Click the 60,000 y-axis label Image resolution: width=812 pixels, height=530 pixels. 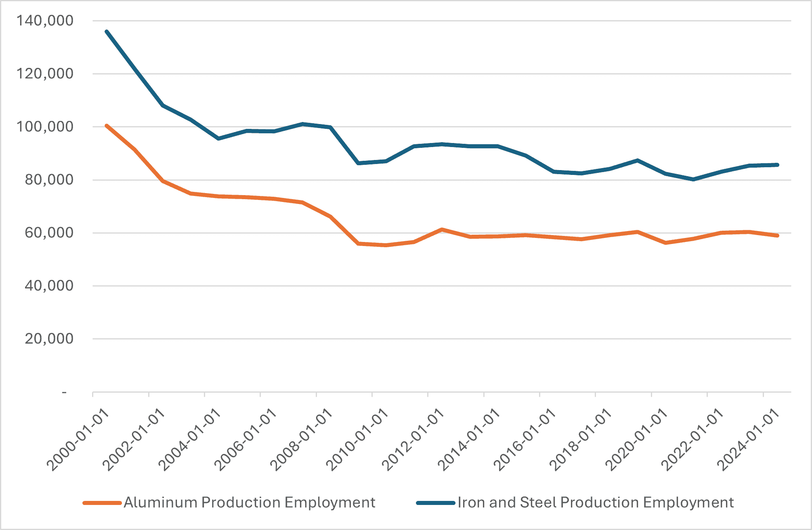tap(49, 233)
